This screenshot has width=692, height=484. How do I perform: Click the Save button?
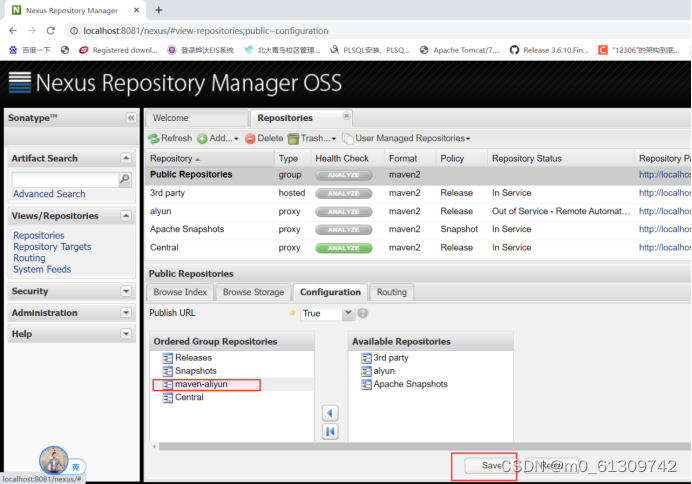[x=490, y=465]
